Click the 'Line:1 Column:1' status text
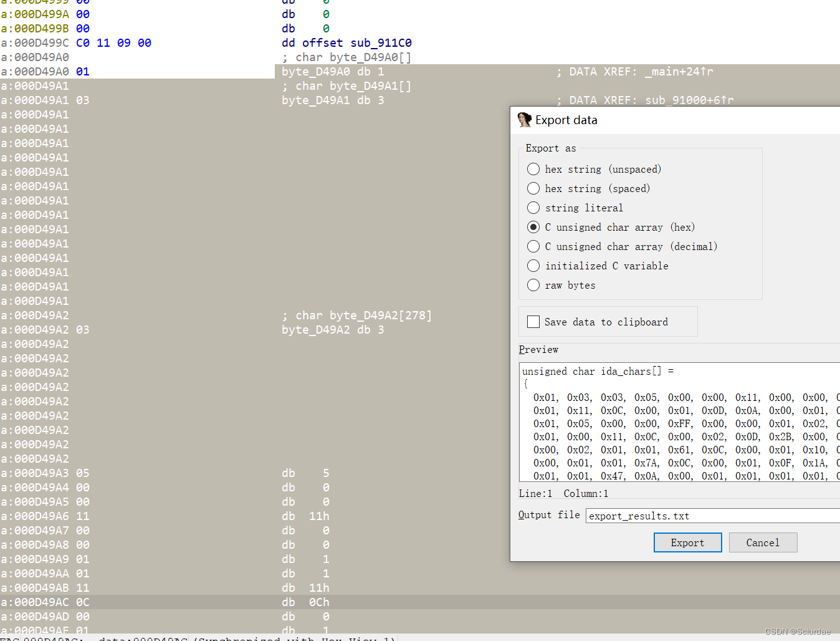Screen dimensions: 840x641 563,493
